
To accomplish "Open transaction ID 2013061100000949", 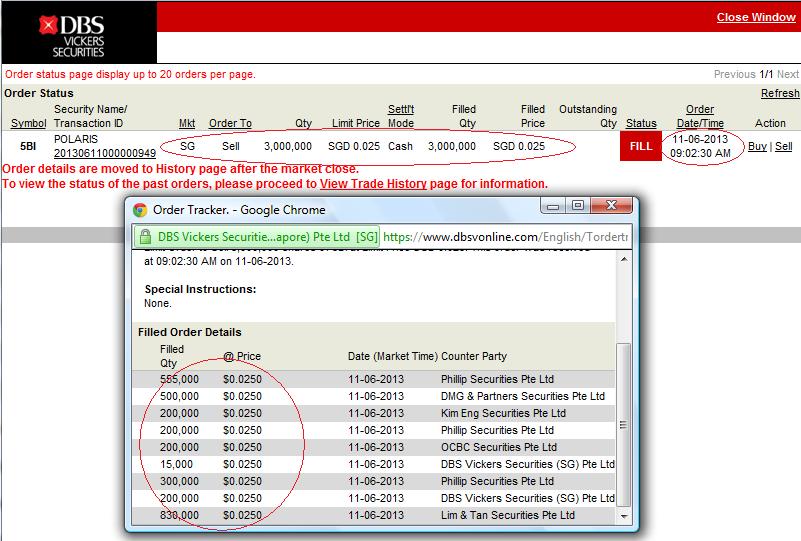I will (105, 153).
